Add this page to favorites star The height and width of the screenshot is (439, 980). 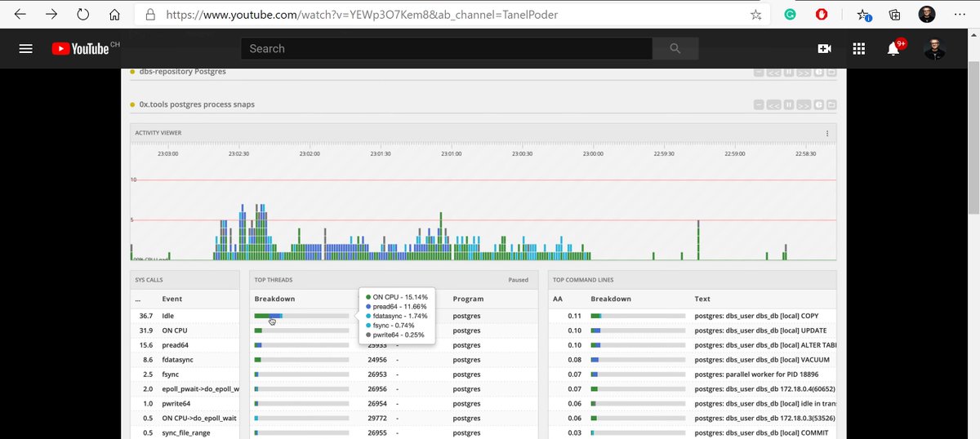click(756, 15)
